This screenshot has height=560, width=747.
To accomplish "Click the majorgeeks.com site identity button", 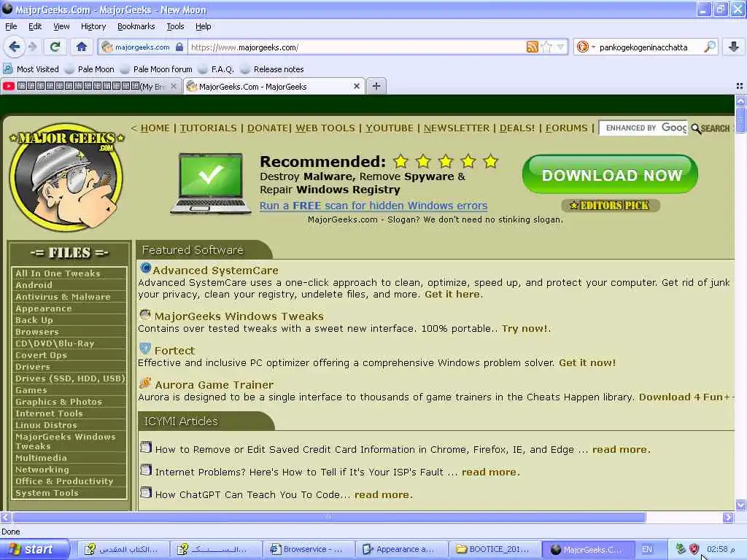I will (142, 47).
